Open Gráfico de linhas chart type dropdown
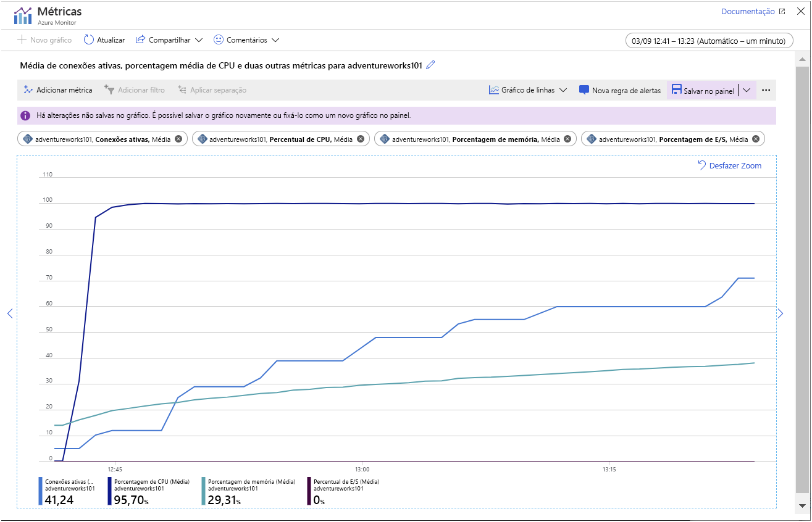 tap(528, 90)
